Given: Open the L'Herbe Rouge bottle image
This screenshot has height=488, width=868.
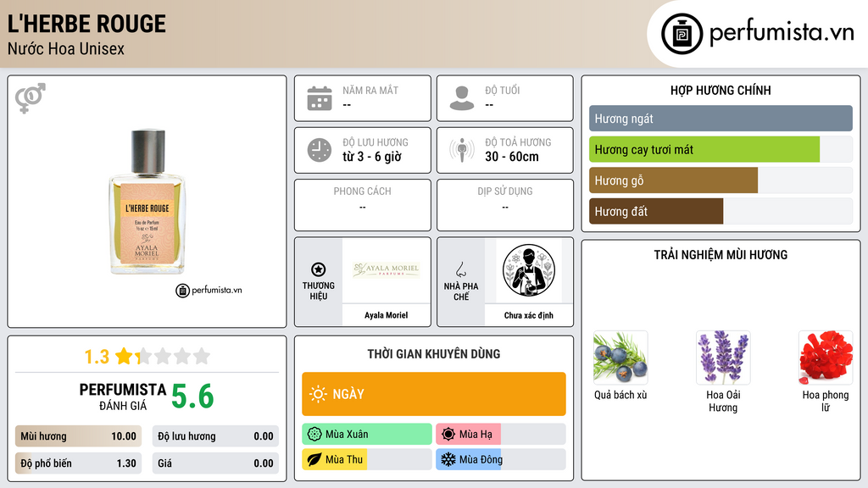Looking at the screenshot, I should 147,202.
